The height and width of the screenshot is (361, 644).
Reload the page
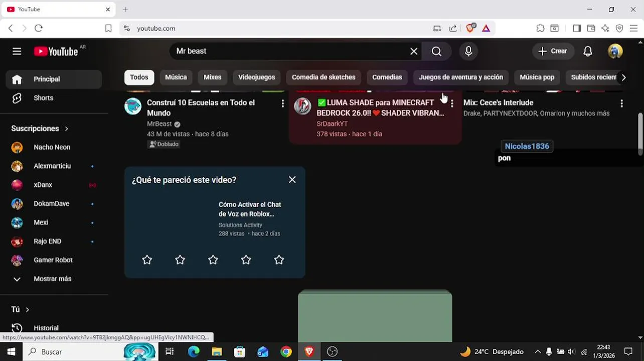pos(39,29)
